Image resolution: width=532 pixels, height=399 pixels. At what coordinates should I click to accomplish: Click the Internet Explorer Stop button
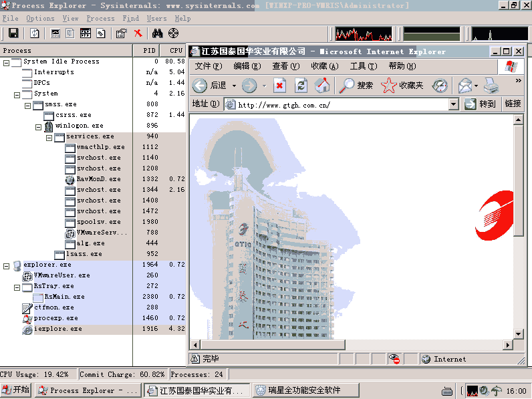tap(280, 85)
